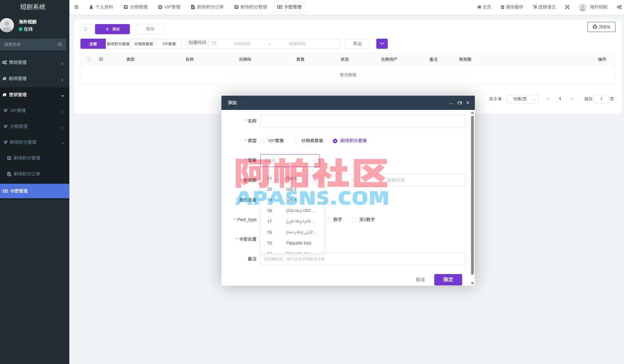The image size is (624, 364).
Task: Collapse the sidebar with hamburger icon
Action: (x=76, y=7)
